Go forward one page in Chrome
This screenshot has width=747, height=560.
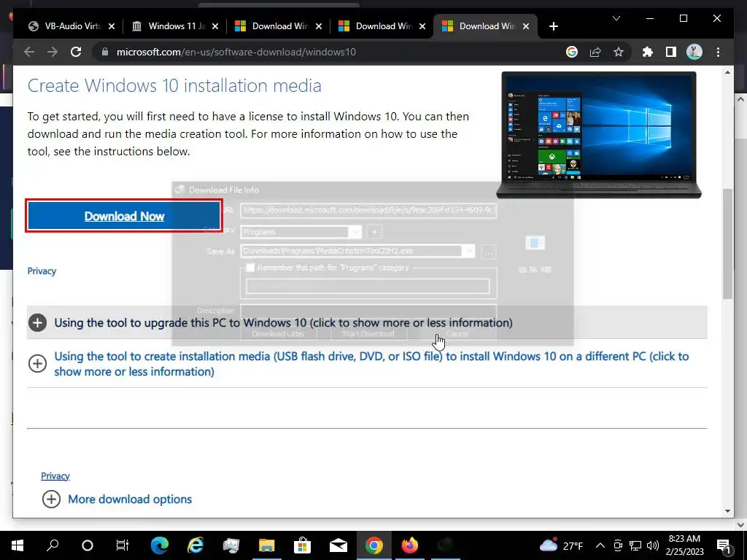[x=53, y=52]
